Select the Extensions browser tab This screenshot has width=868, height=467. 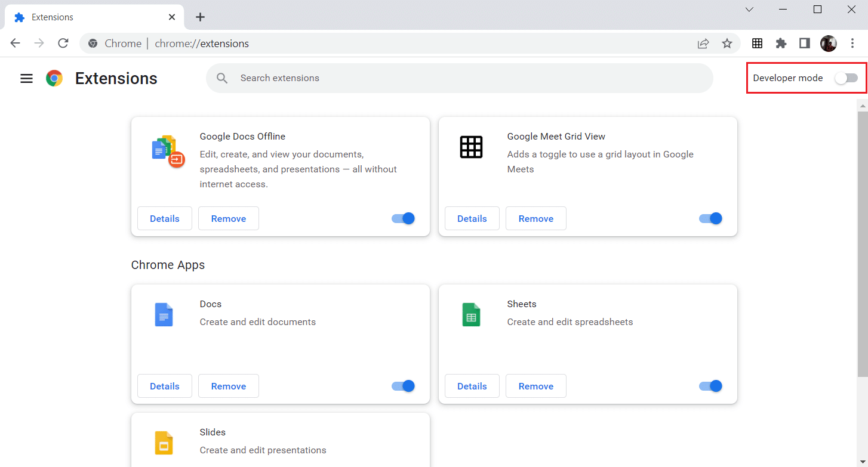pyautogui.click(x=94, y=17)
